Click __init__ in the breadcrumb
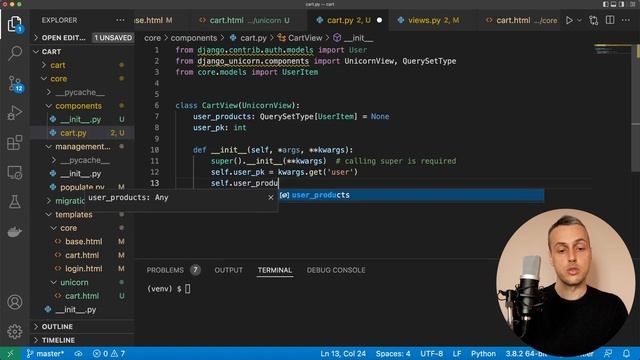640x360 pixels. pos(358,38)
